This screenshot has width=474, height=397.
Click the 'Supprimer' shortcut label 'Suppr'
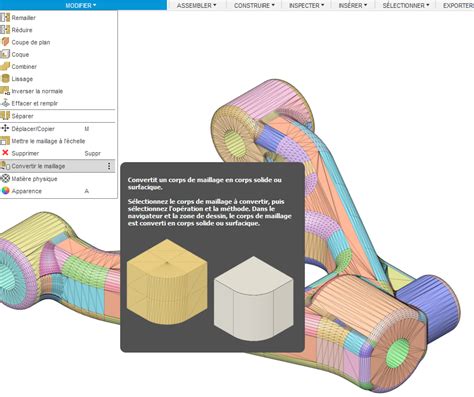pos(92,153)
